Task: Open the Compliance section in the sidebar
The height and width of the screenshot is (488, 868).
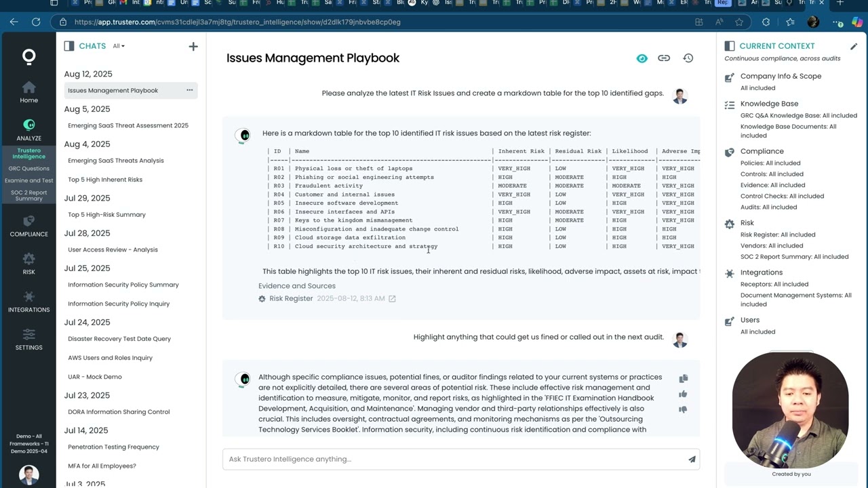Action: click(x=28, y=226)
